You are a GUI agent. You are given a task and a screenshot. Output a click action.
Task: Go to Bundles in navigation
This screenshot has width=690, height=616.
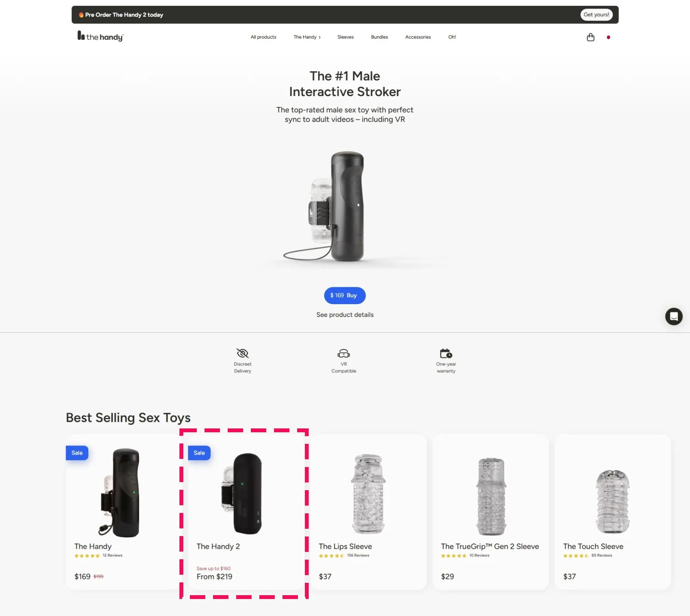379,37
